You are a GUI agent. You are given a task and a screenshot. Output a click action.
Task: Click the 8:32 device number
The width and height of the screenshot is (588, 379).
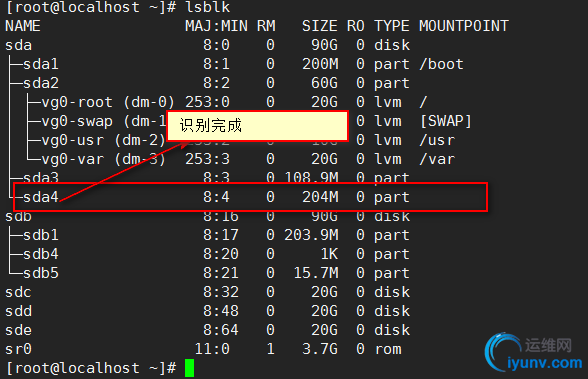[x=221, y=292]
